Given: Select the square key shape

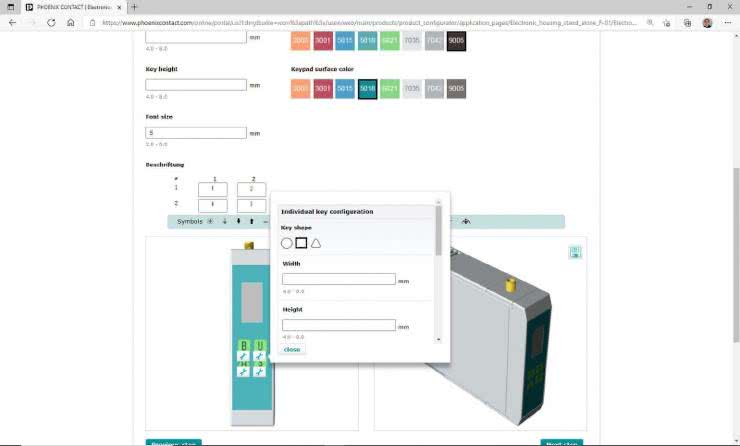Looking at the screenshot, I should pos(301,243).
